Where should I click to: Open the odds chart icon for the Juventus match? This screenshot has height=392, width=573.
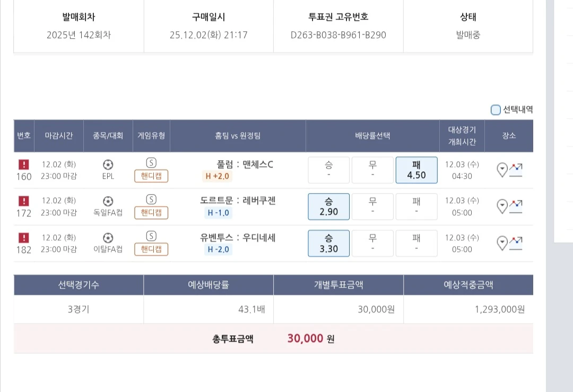click(x=515, y=242)
